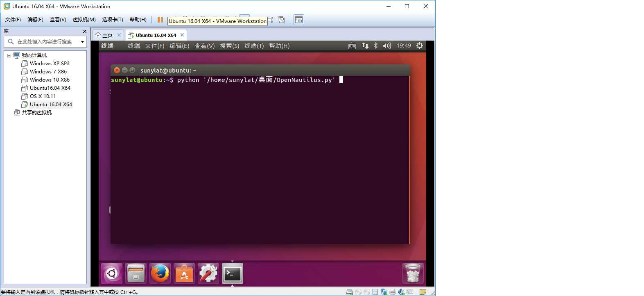Open the 帮助(H) menu in VMware
The image size is (644, 296).
138,20
